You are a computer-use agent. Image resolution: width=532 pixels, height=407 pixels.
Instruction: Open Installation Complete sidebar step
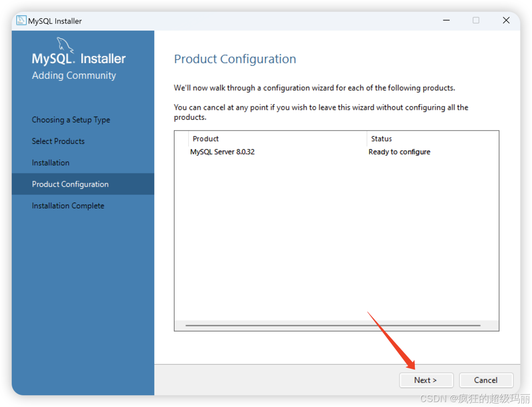[x=68, y=205]
